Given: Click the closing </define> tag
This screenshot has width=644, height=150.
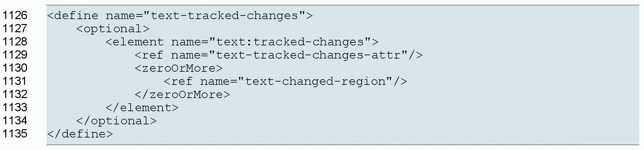Looking at the screenshot, I should tap(80, 134).
